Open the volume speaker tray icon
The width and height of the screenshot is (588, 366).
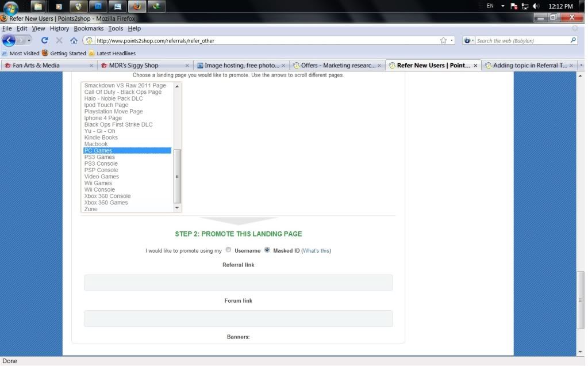pos(536,6)
